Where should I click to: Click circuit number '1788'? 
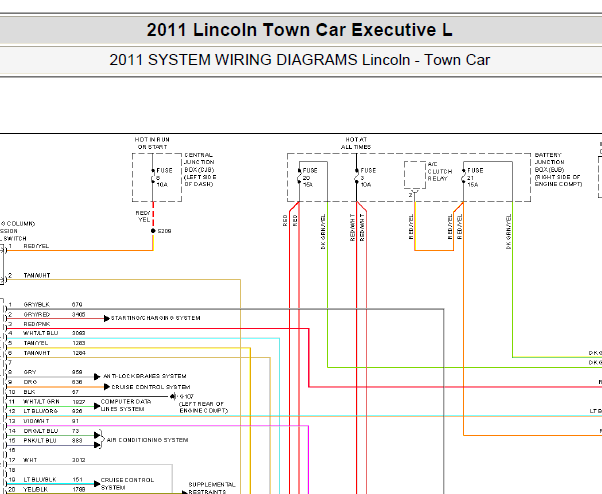[x=79, y=489]
